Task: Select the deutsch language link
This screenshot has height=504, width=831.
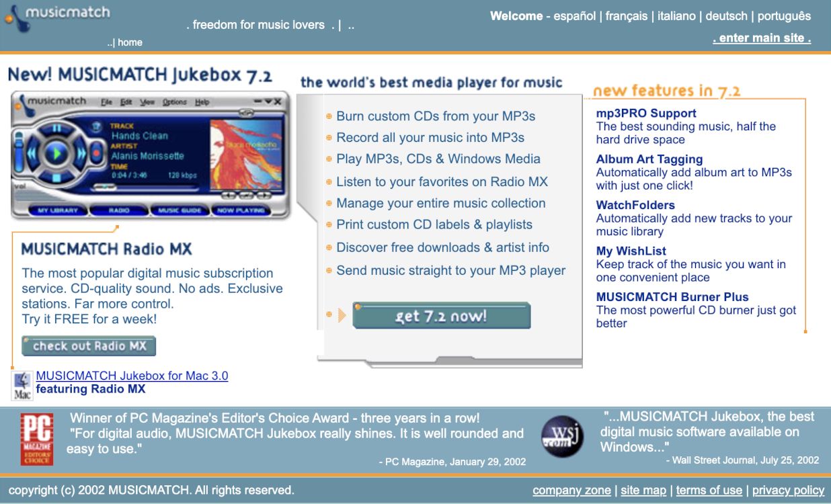Action: (726, 16)
